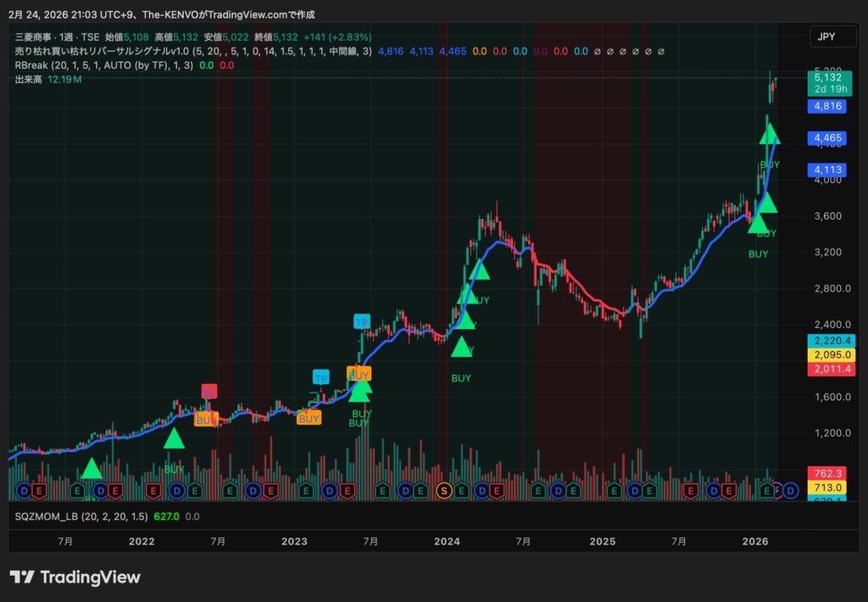Select the topmost green BUY arrow near 2026

(769, 134)
